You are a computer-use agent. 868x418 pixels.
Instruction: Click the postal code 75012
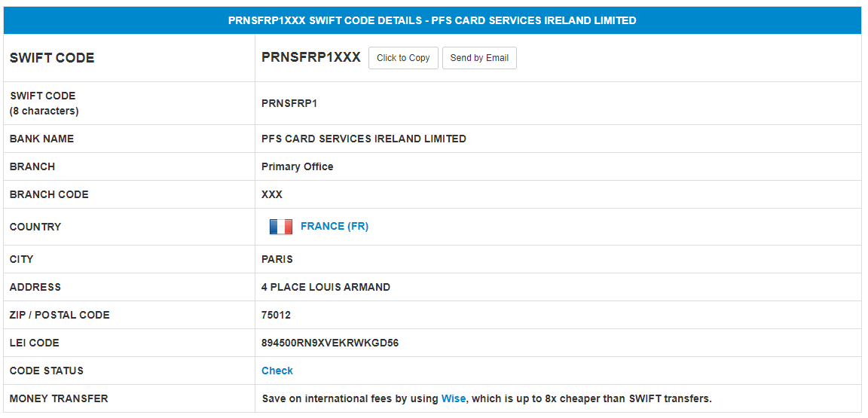pos(277,315)
